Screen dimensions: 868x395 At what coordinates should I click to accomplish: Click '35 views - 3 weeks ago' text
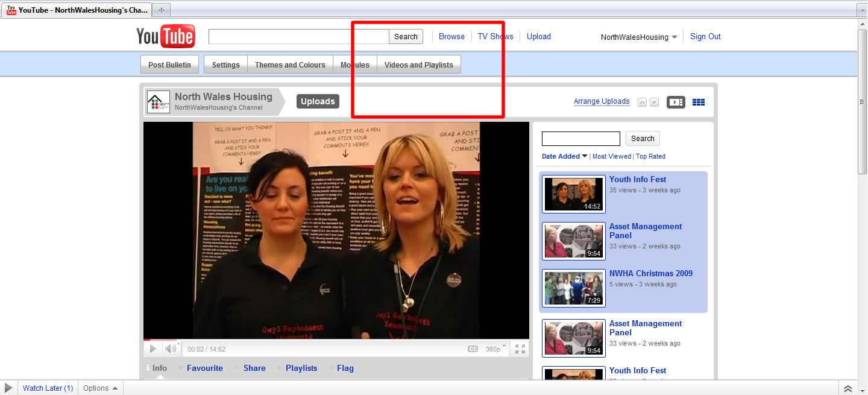click(x=644, y=190)
